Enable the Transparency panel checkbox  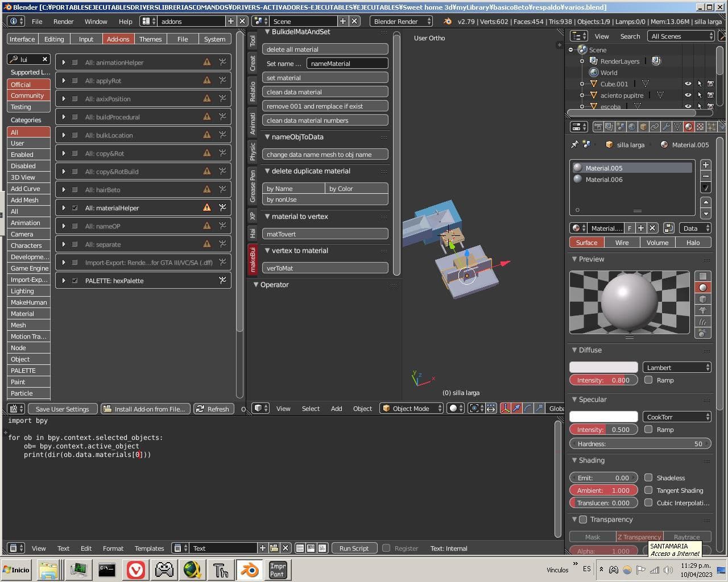pyautogui.click(x=583, y=519)
